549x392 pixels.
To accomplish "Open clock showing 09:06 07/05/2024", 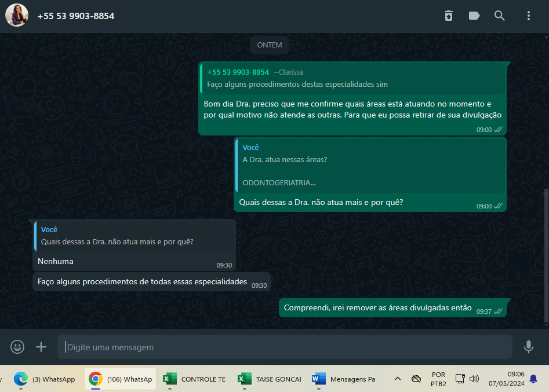I will (506, 379).
